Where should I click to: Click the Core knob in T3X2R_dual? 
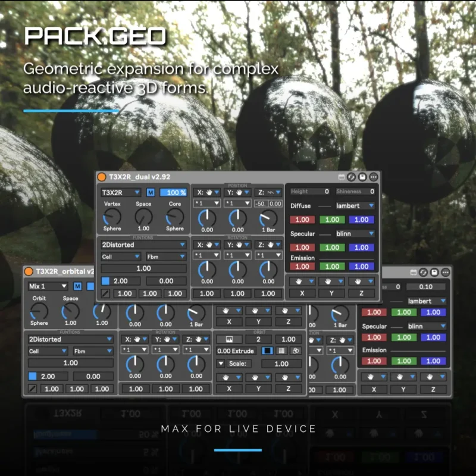(x=175, y=217)
